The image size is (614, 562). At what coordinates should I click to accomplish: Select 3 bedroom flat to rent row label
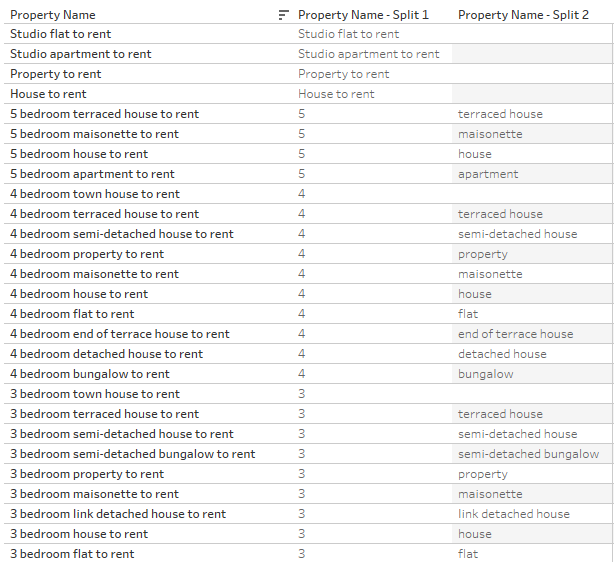tap(72, 553)
